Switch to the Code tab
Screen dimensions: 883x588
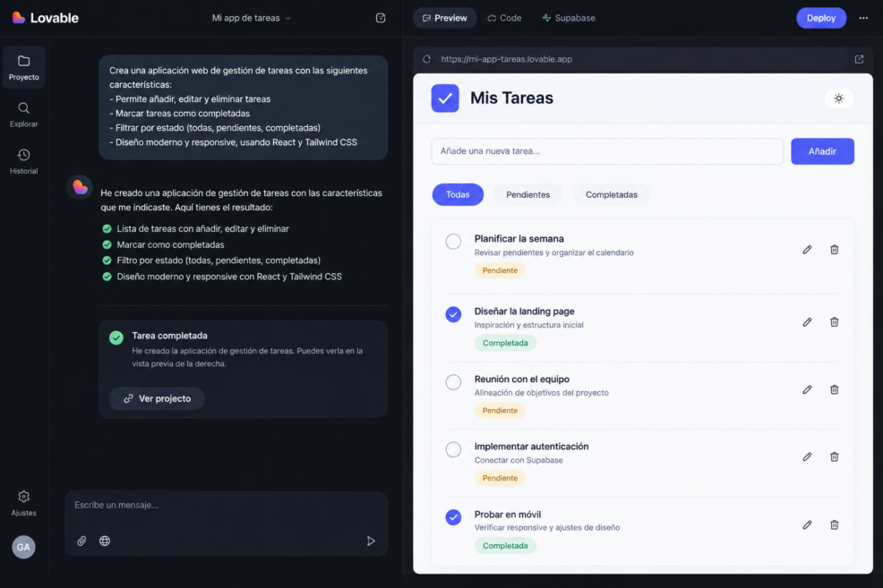click(504, 18)
